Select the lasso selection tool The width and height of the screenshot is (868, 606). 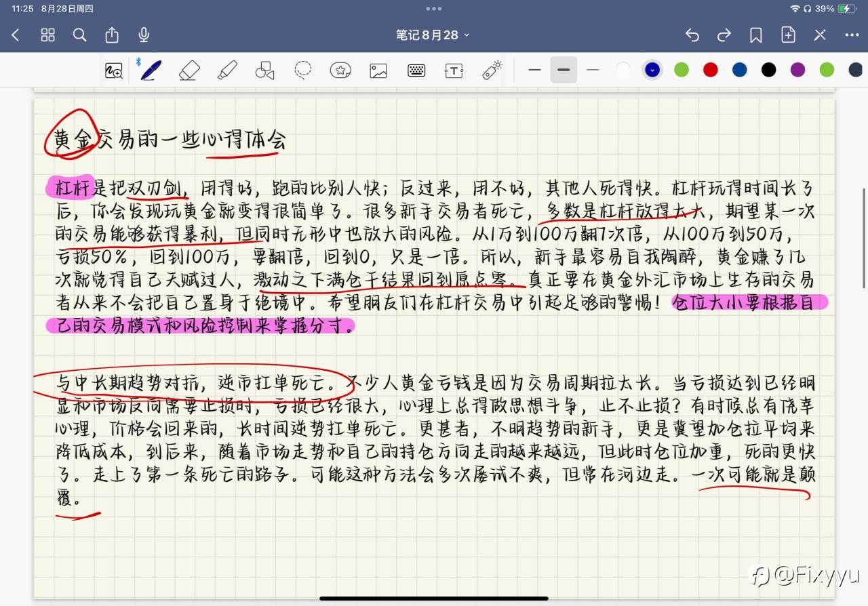point(303,70)
